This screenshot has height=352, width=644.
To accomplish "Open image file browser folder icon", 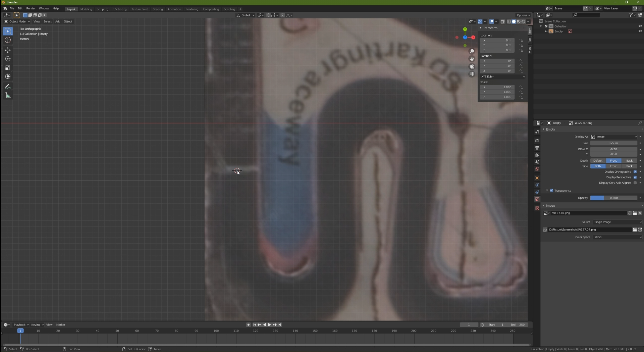I will 635,230.
